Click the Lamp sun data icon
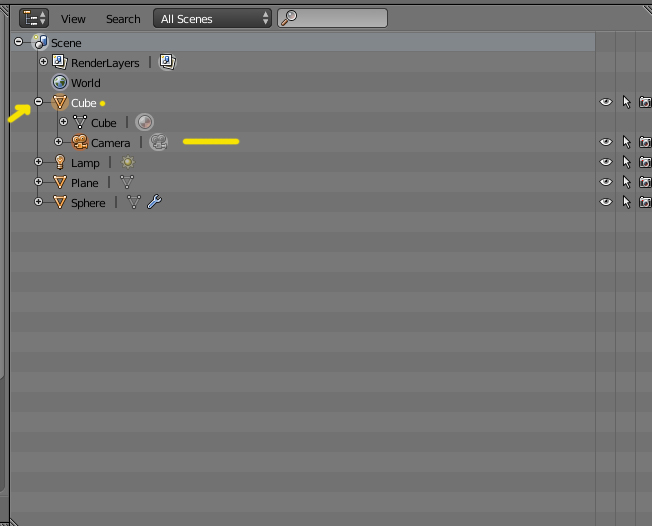This screenshot has width=652, height=526. [128, 162]
